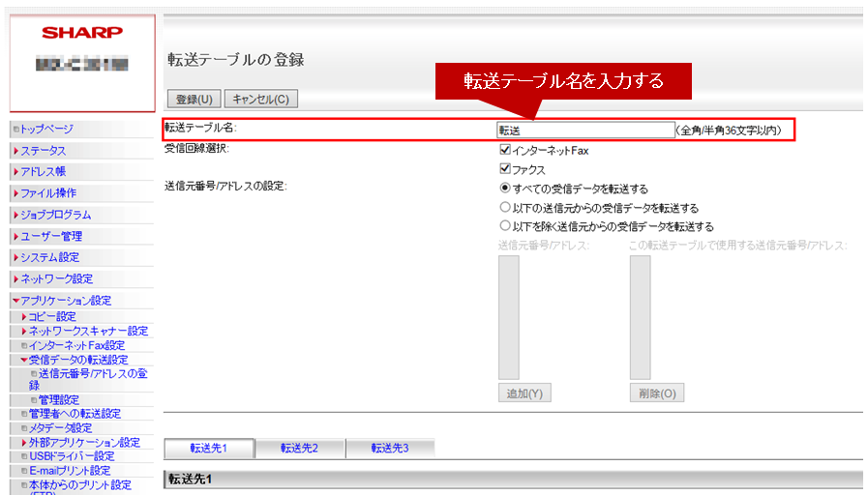Image resolution: width=868 pixels, height=495 pixels.
Task: Expand the アドレス帳 sidebar section
Action: (x=44, y=172)
